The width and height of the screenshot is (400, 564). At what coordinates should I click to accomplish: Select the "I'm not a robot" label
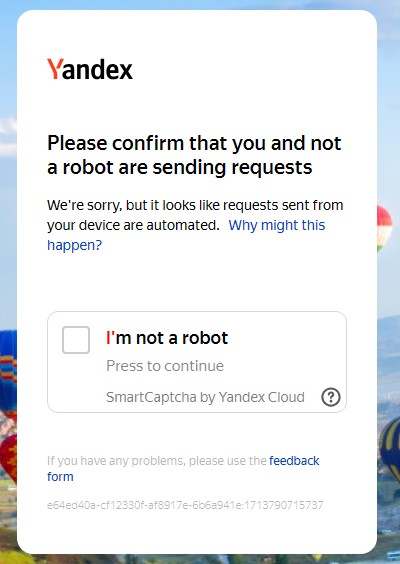167,338
